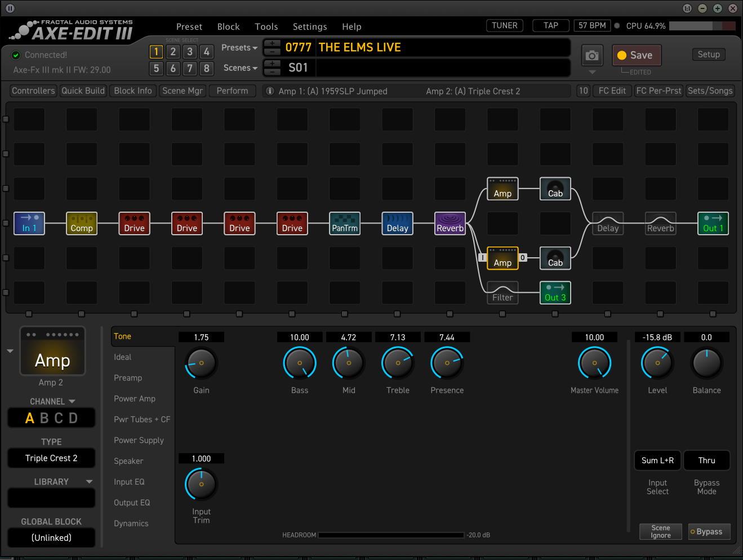This screenshot has width=743, height=560.
Task: Select the bypassed Reverb block near output
Action: click(x=661, y=223)
